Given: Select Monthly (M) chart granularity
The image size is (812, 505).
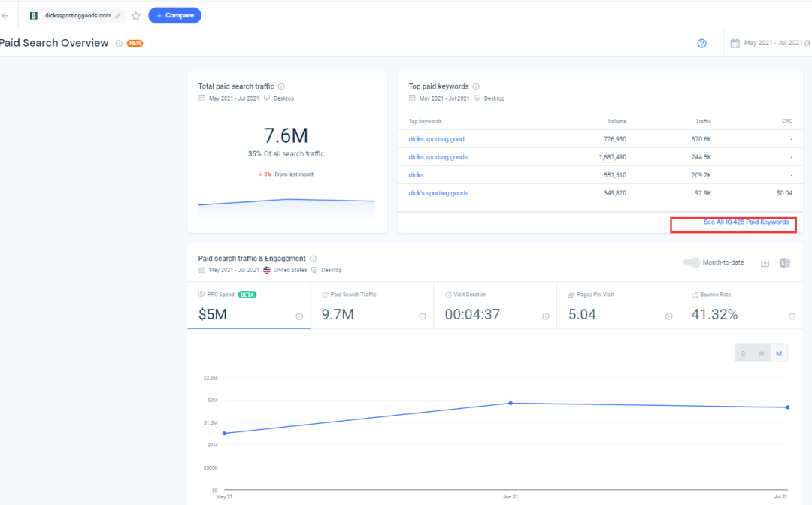Looking at the screenshot, I should click(x=779, y=353).
